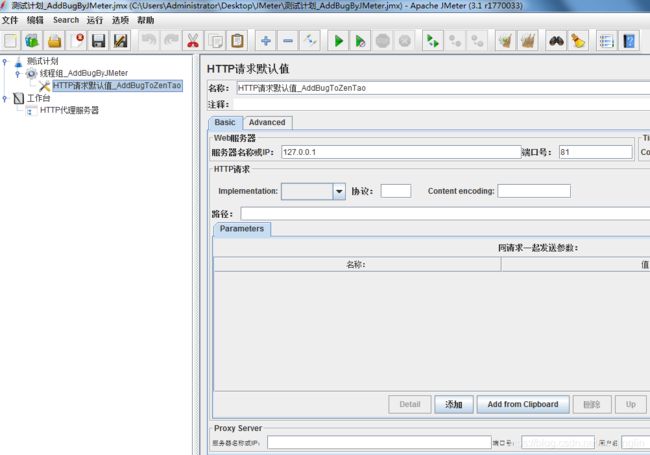Save the test plan with floppy icon

point(99,41)
